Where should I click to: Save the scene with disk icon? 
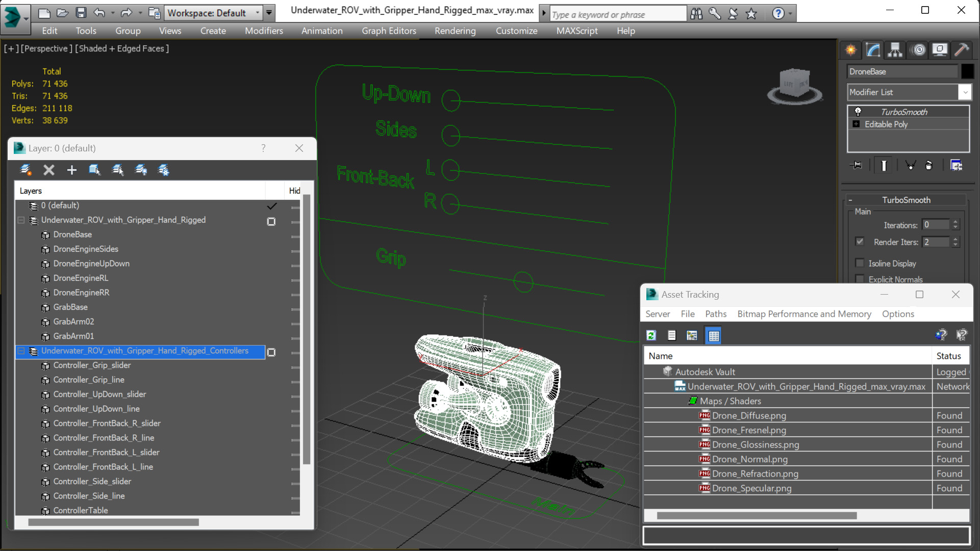pos(81,13)
